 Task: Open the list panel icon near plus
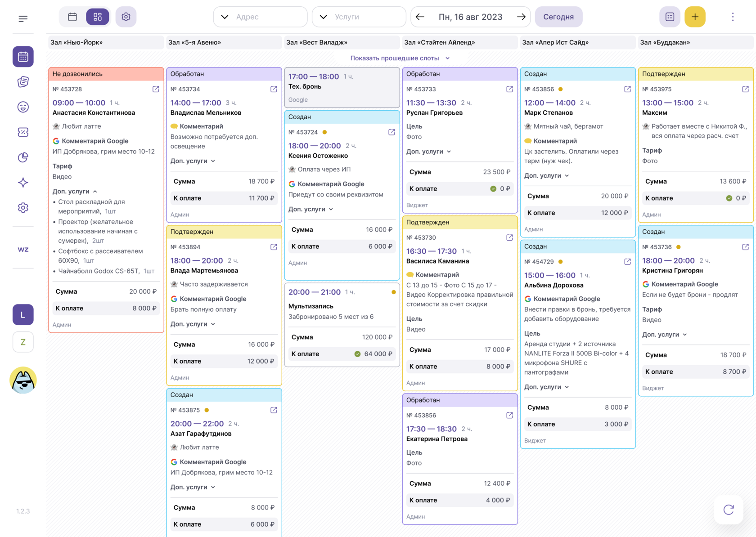[670, 17]
